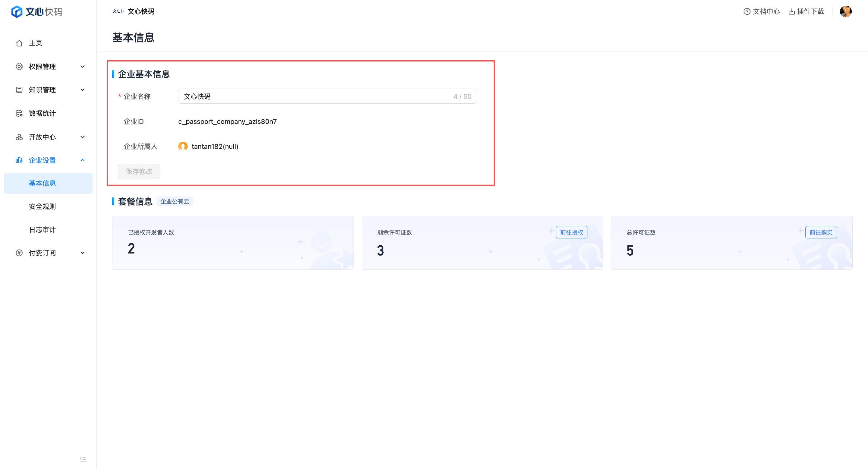This screenshot has height=469, width=868.
Task: Click the knowledge management icon
Action: coord(19,90)
